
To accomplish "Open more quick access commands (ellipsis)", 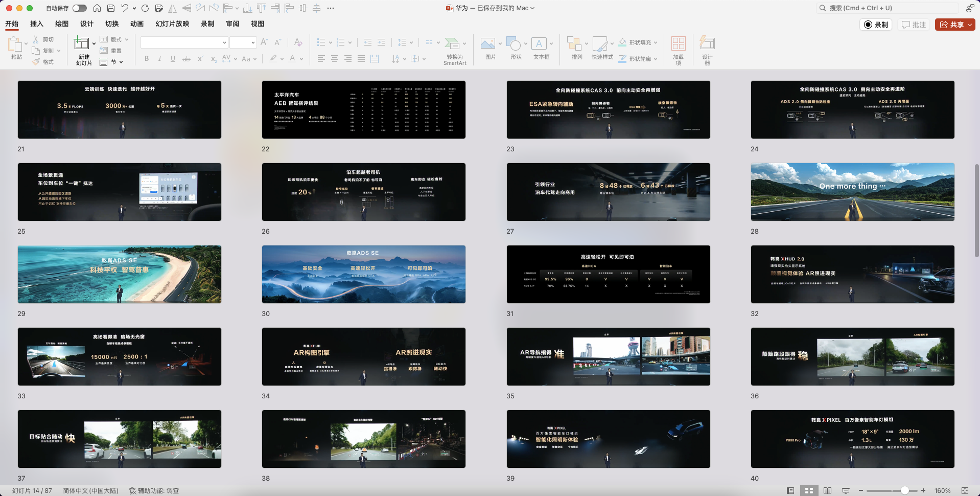I will pyautogui.click(x=331, y=8).
